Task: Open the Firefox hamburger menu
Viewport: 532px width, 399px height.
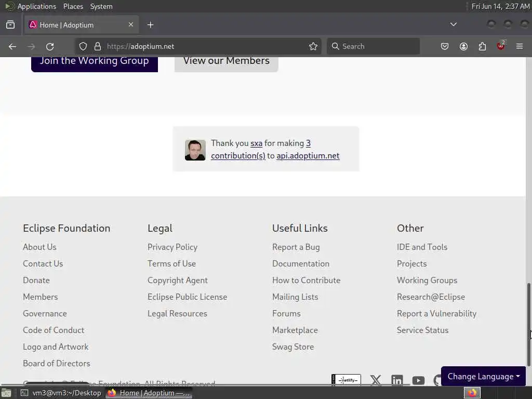Action: click(x=520, y=46)
